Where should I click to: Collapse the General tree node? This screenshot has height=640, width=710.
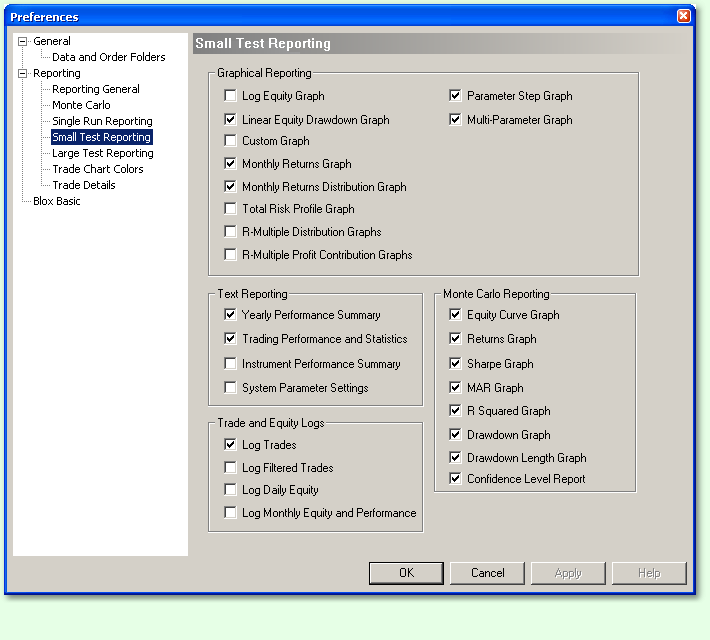(22, 42)
